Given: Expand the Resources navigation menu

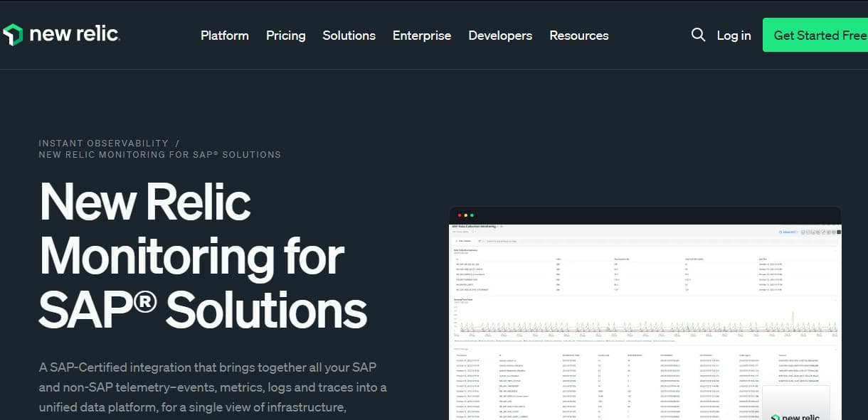Looking at the screenshot, I should pos(578,36).
